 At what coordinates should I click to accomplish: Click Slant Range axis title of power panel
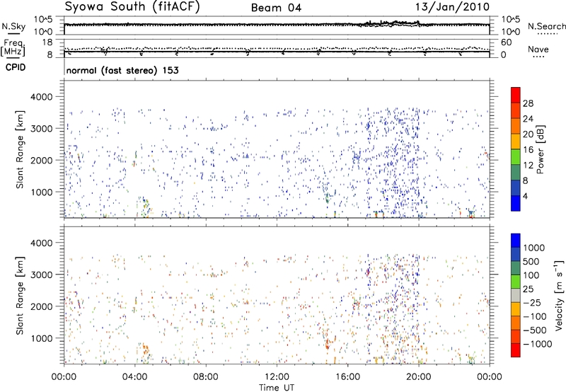pyautogui.click(x=20, y=149)
